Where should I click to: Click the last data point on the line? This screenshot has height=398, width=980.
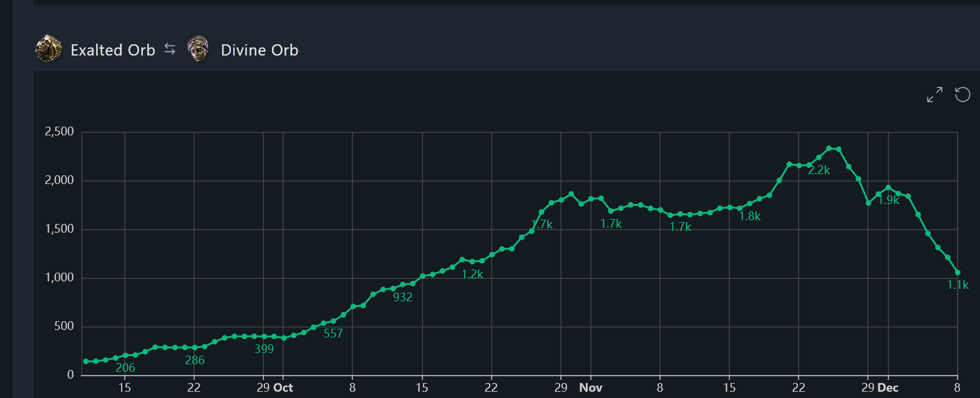958,273
